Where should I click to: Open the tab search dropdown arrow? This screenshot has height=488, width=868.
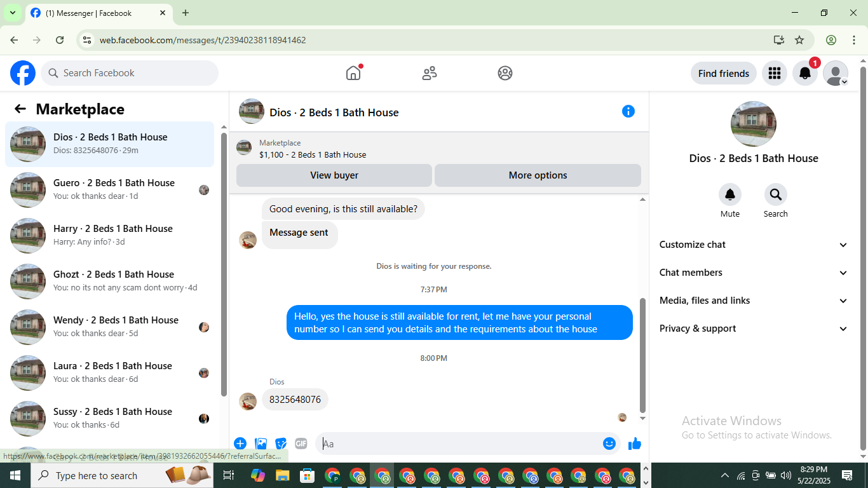[13, 13]
